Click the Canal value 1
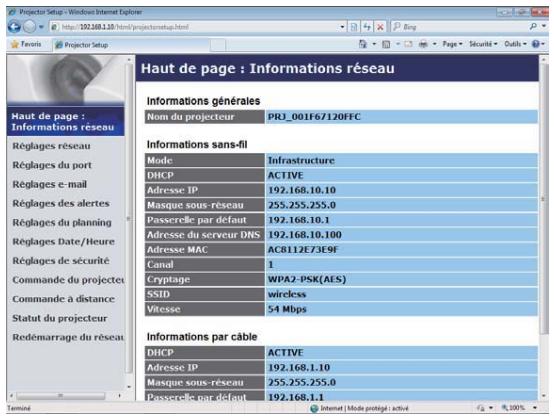 (271, 265)
